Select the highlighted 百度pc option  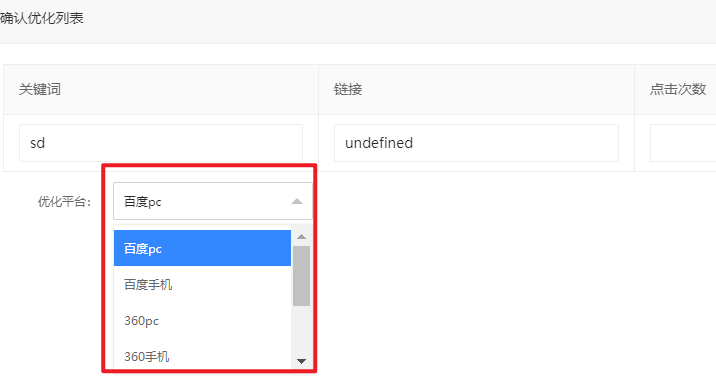point(202,249)
